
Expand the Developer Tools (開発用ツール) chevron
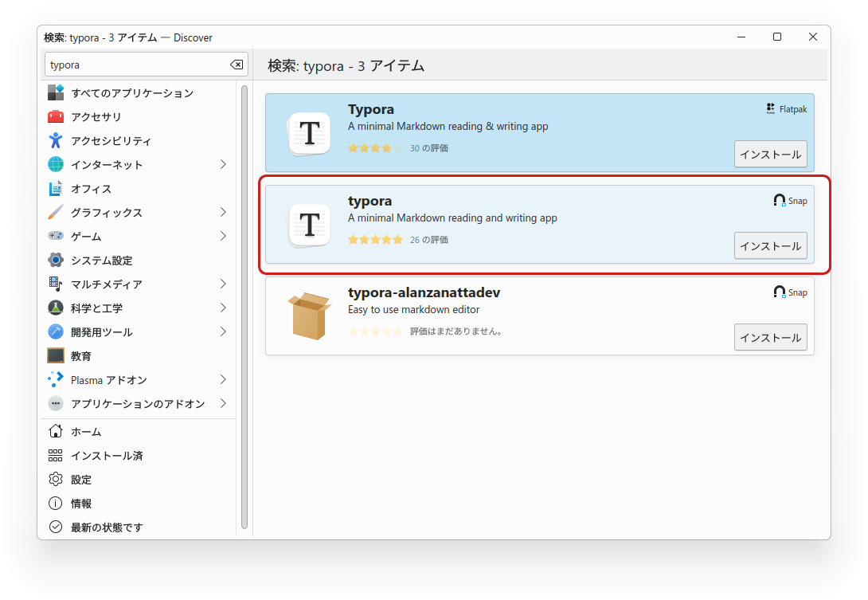point(223,331)
